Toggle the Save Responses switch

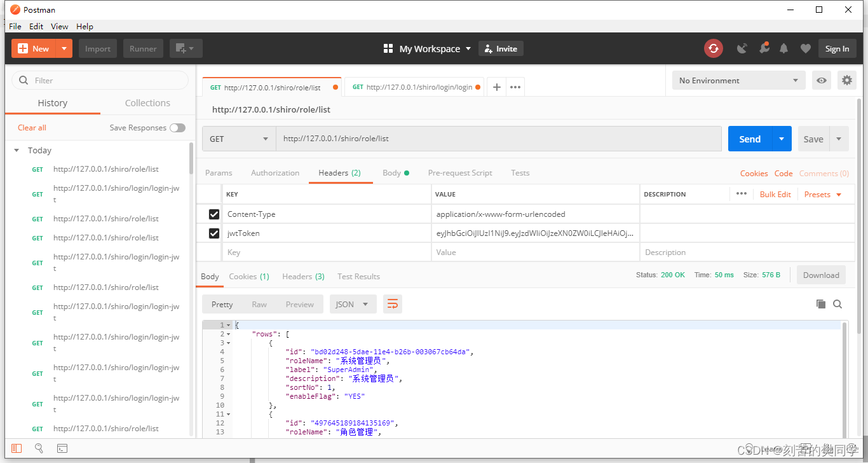177,128
